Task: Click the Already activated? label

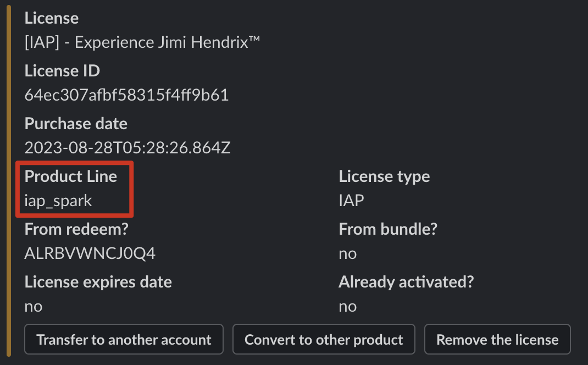Action: (x=406, y=282)
